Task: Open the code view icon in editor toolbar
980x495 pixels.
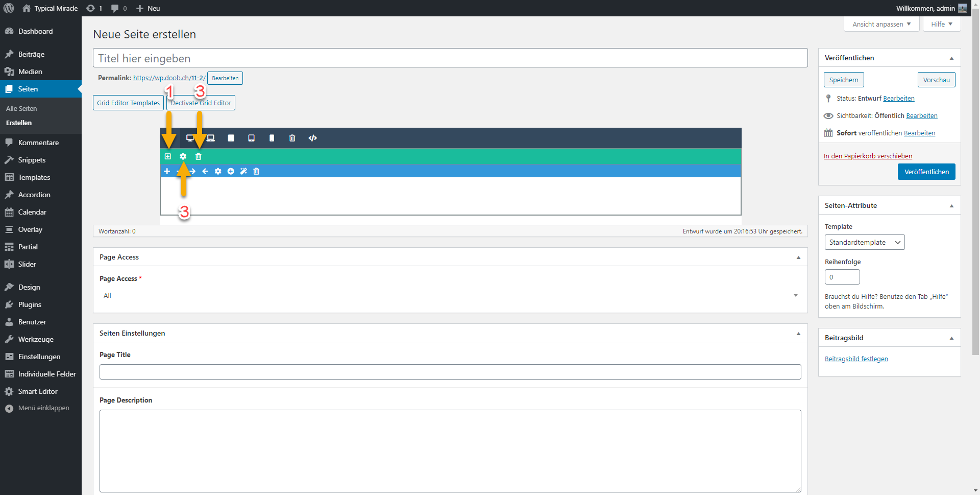Action: (313, 138)
